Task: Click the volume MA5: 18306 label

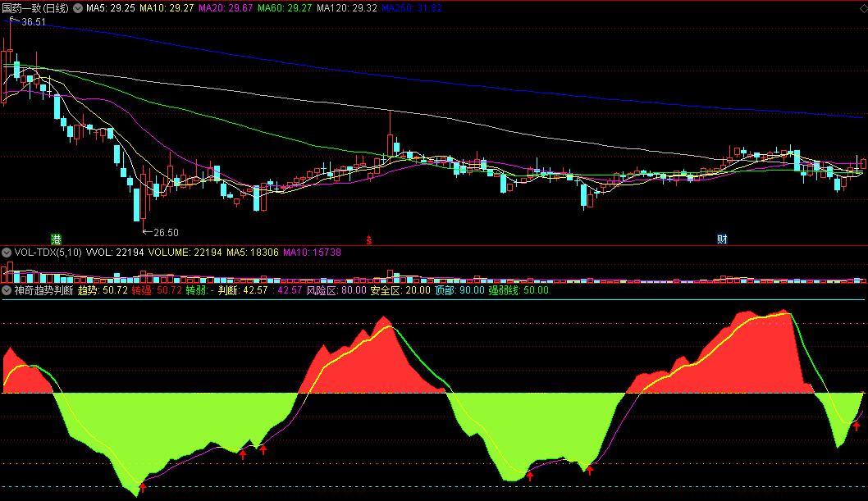Action: [x=253, y=253]
